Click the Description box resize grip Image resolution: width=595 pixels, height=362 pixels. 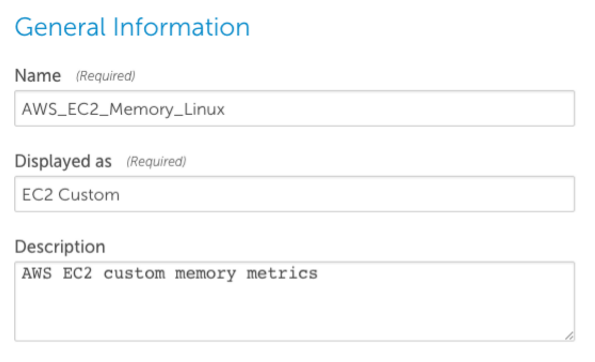click(569, 335)
